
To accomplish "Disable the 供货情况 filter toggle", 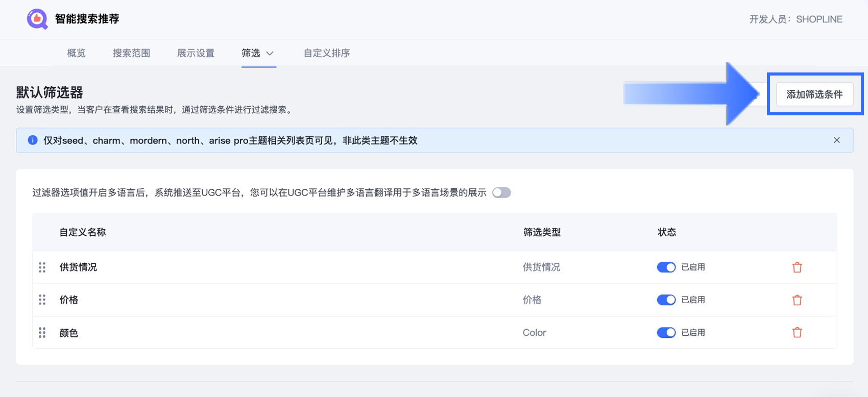I will (666, 267).
